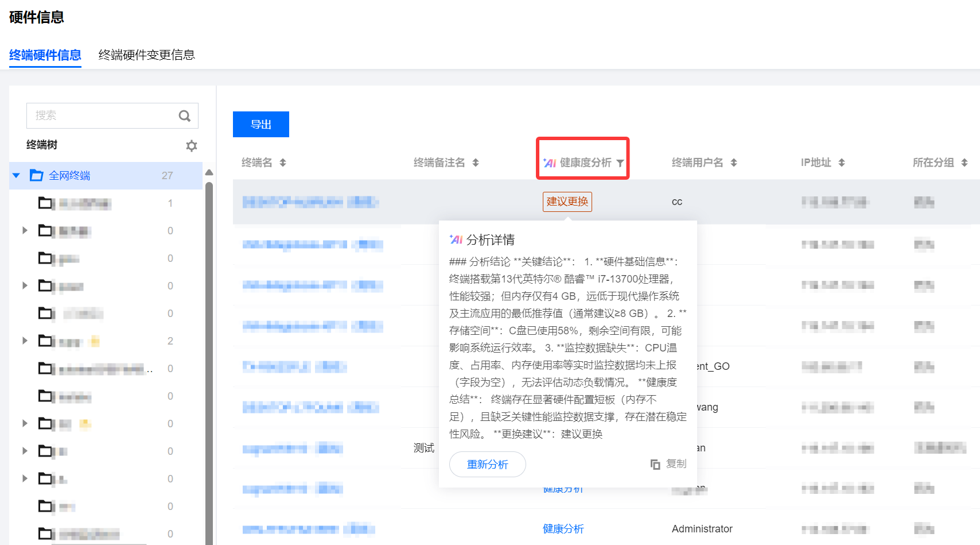Click the search magnifier icon
The image size is (980, 545).
click(184, 116)
